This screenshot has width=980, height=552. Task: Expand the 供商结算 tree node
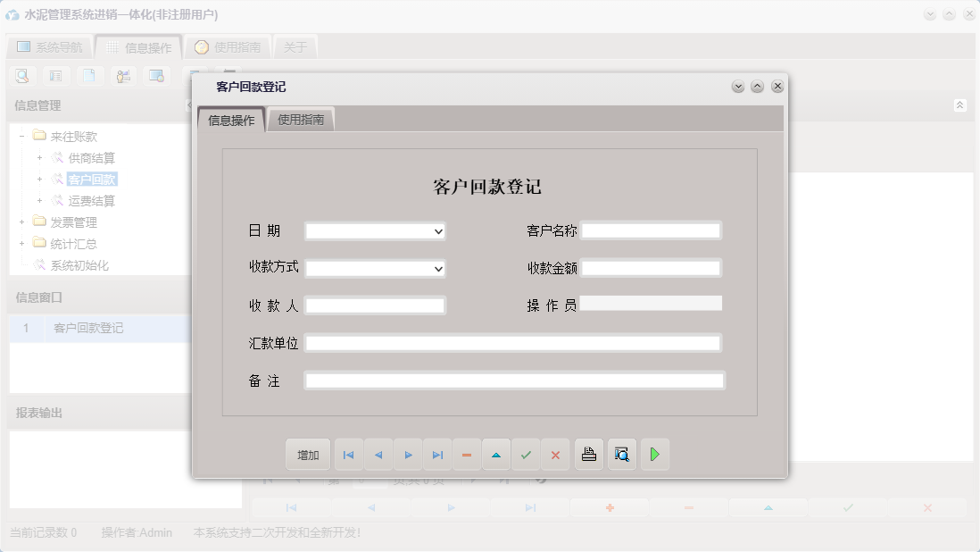pyautogui.click(x=38, y=157)
